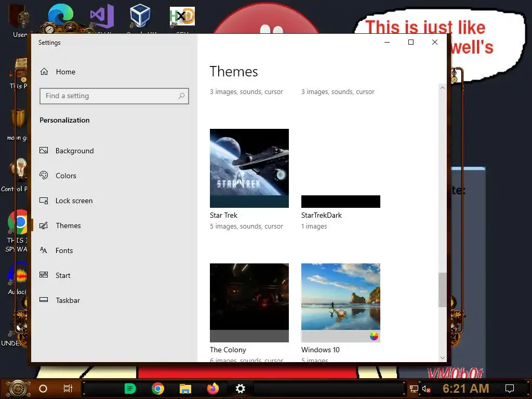The image size is (532, 399).
Task: Open network icon in system tray
Action: pos(414,389)
